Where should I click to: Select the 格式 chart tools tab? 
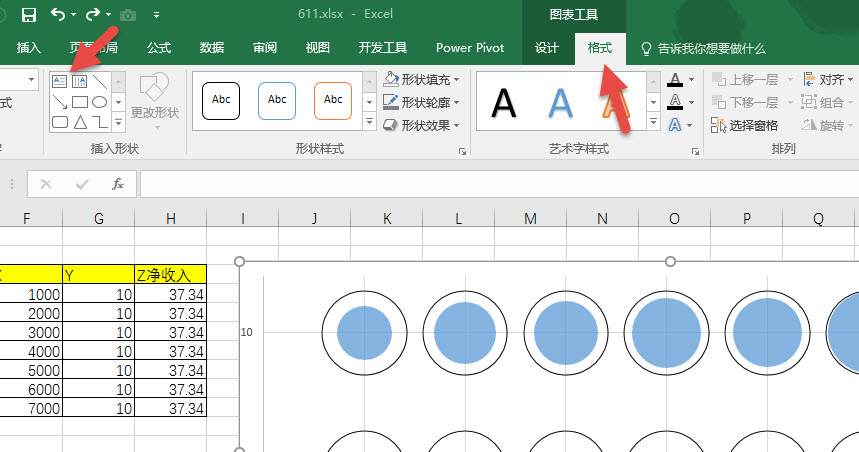point(600,48)
